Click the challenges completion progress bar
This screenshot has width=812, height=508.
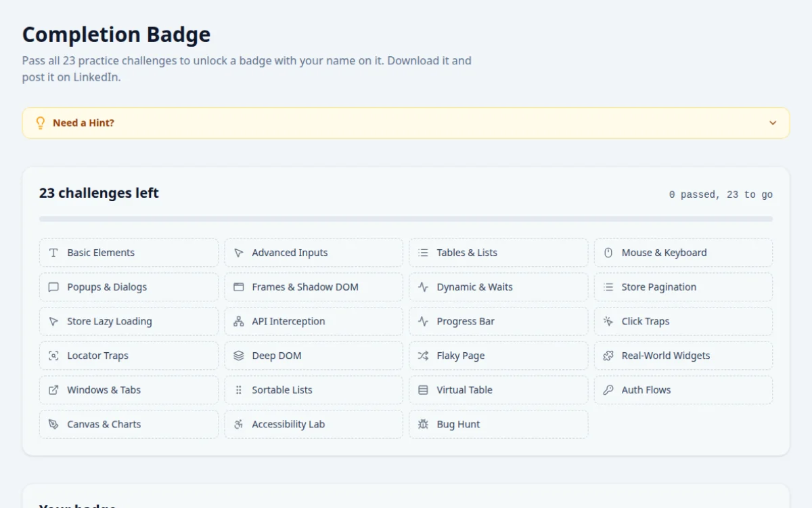(406, 219)
